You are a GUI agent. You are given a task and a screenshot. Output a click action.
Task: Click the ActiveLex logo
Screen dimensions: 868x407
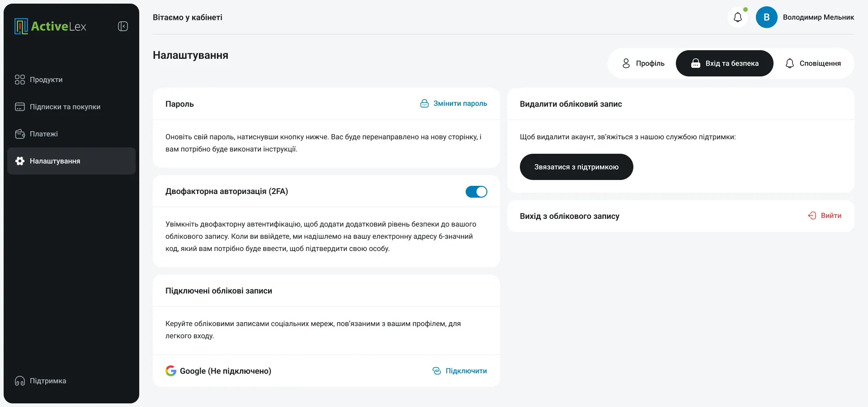click(x=50, y=26)
